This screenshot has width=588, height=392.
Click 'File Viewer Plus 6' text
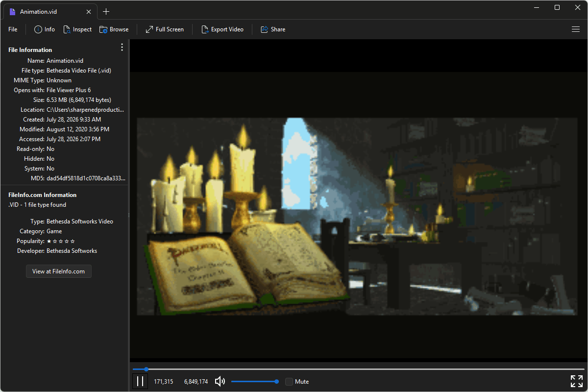[69, 90]
